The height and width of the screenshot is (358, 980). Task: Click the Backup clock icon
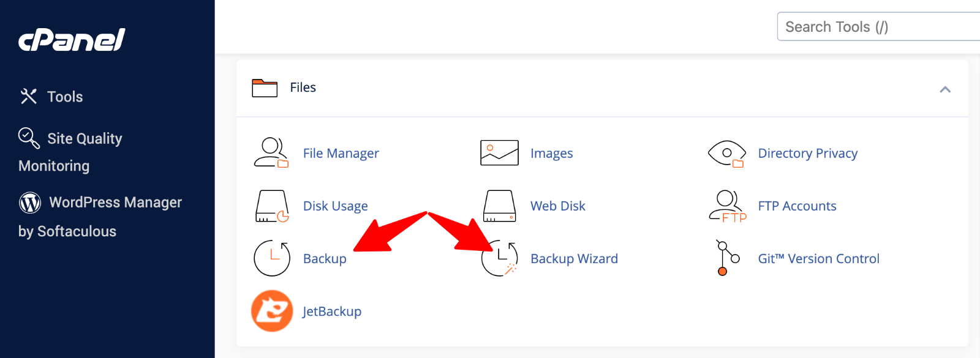tap(272, 258)
